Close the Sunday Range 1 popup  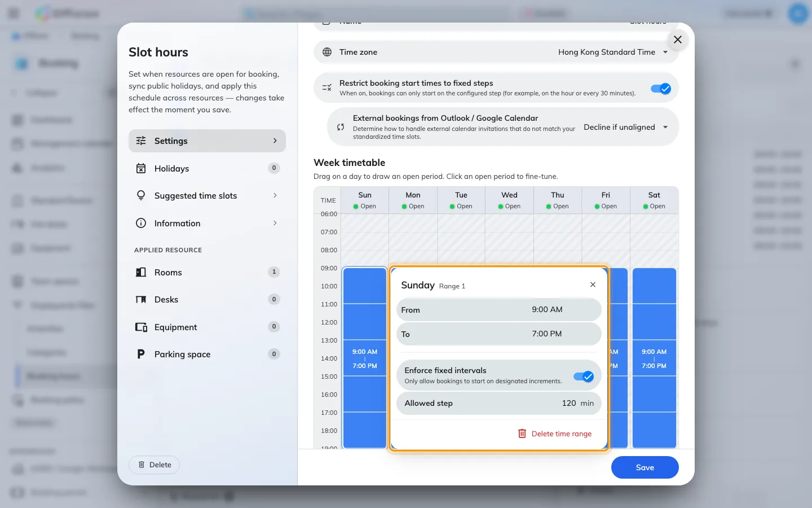click(593, 284)
